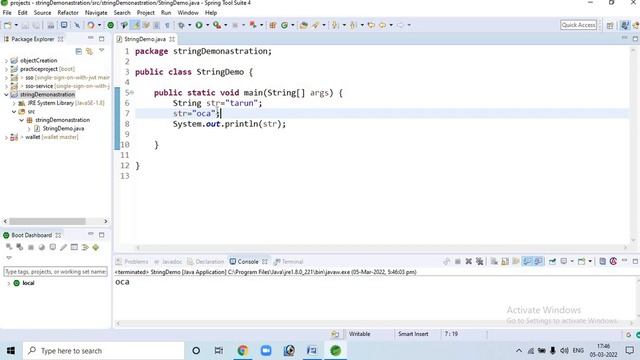Click line 8 System.out.println code

click(229, 124)
